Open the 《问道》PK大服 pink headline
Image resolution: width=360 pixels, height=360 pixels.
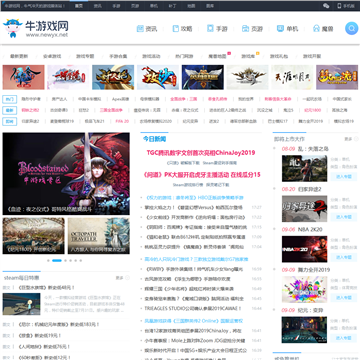202,175
